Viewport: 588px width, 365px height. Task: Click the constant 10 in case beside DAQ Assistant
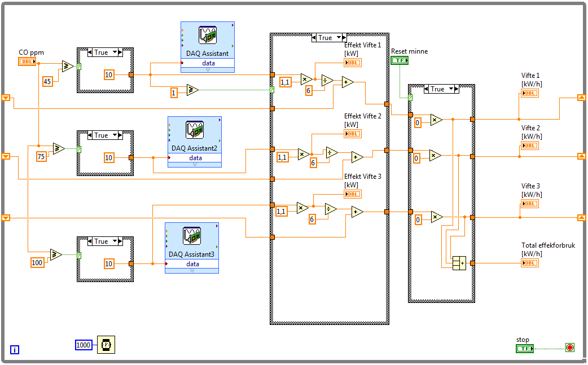click(109, 75)
